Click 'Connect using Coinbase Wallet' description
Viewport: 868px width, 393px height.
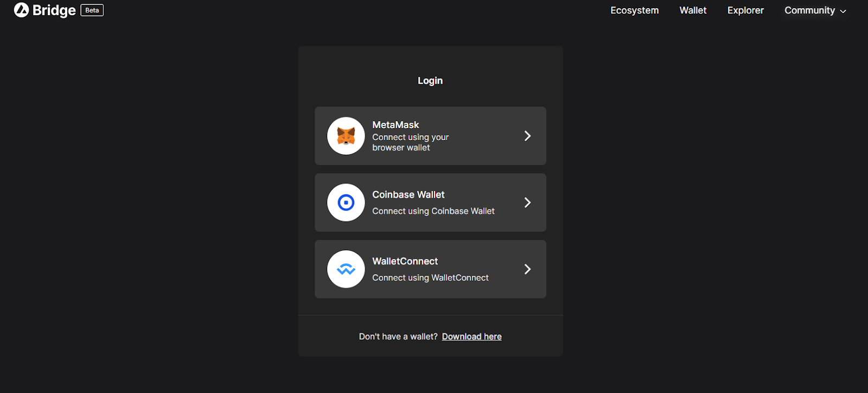click(433, 211)
